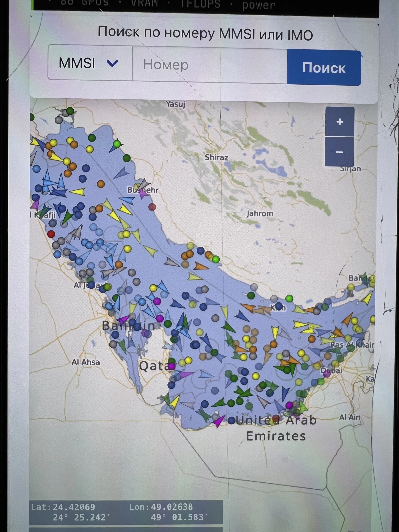
Task: Click the Emirates country label text
Action: coord(276,436)
